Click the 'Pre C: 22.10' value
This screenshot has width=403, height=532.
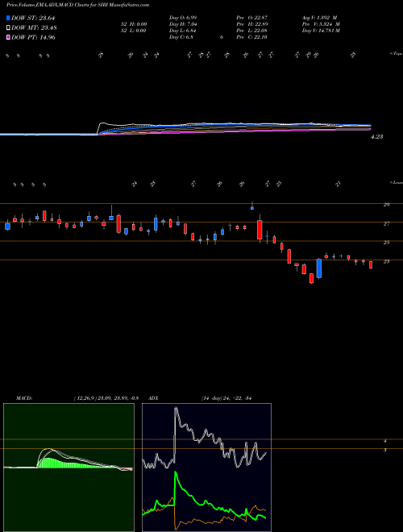tap(252, 37)
